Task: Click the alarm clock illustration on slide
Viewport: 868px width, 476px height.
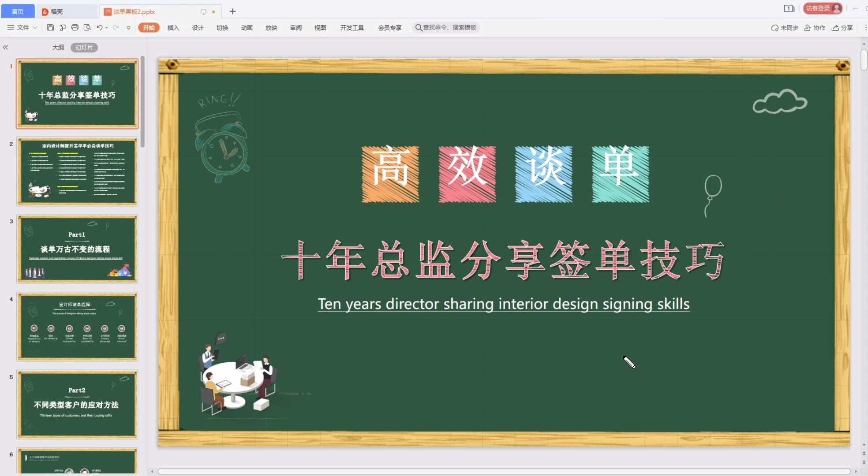Action: pos(222,138)
